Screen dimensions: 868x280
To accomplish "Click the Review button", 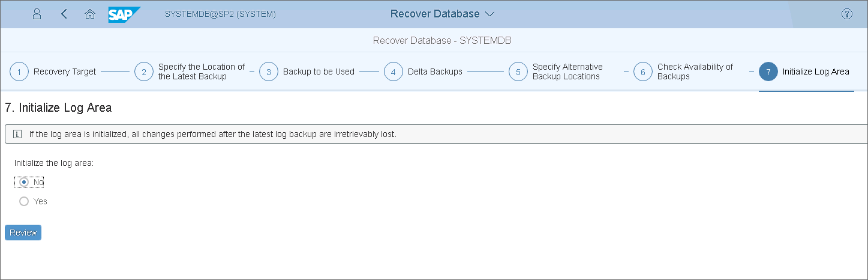I will 23,233.
